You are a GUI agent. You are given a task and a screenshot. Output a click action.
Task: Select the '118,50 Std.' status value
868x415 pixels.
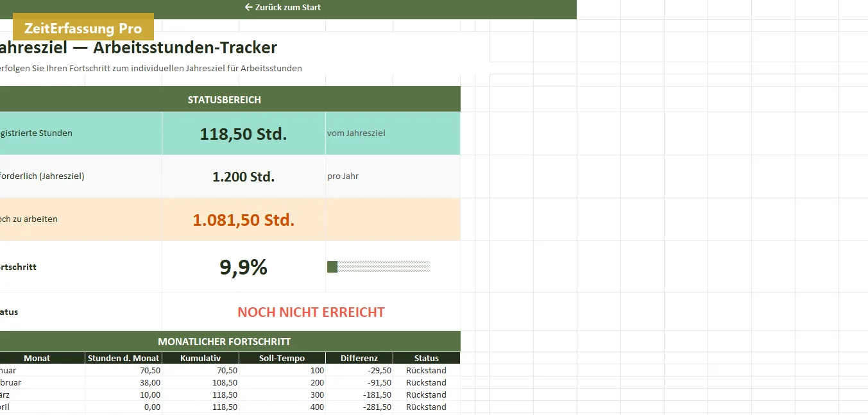[244, 133]
